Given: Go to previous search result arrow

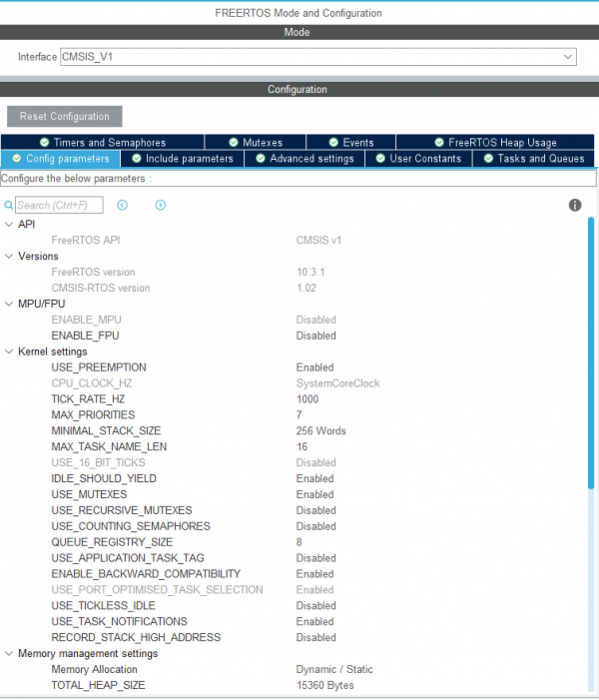Looking at the screenshot, I should [123, 205].
